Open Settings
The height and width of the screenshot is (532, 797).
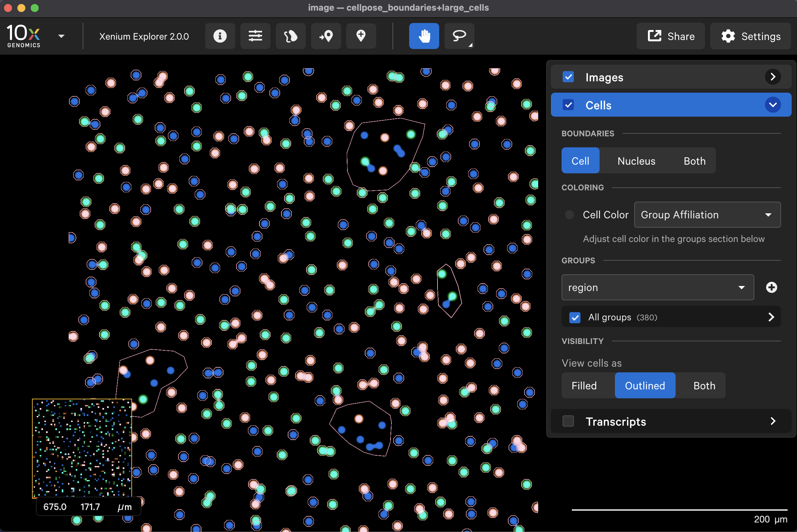coord(751,36)
